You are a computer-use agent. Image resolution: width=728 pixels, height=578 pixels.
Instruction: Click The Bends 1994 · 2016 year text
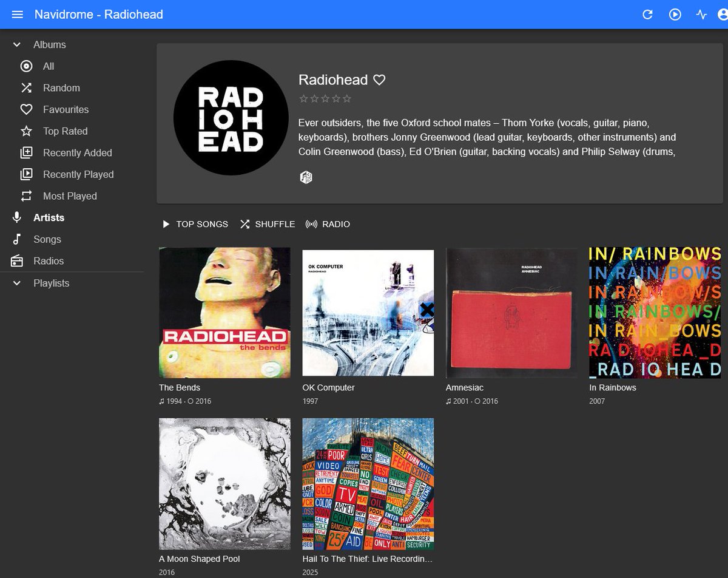[x=185, y=401]
